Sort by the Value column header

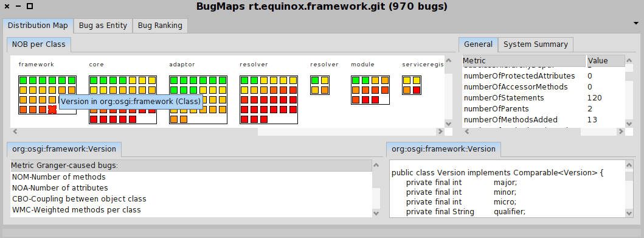[606, 61]
